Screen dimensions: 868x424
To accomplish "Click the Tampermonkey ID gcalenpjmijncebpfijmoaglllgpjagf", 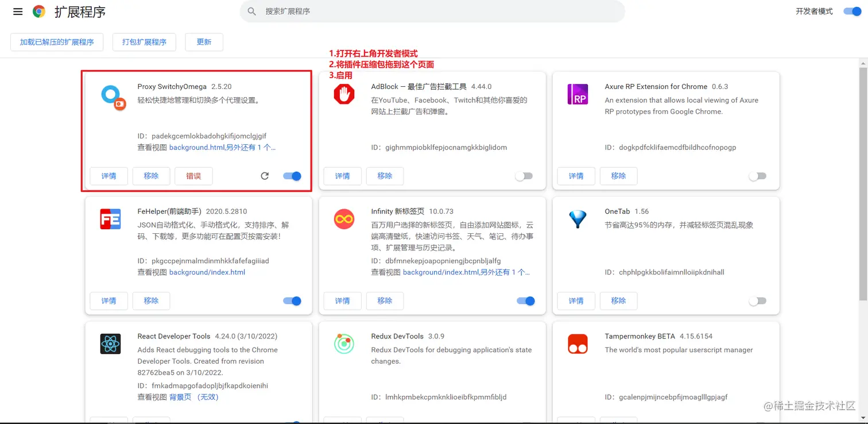I will click(666, 397).
